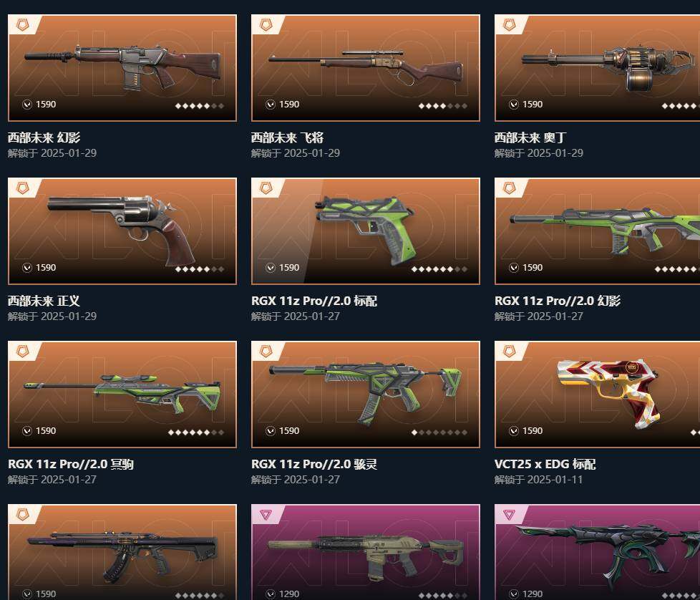Click the tier badge on RGX 11z Pro//2.0 标配 card
This screenshot has width=700, height=600.
(266, 188)
